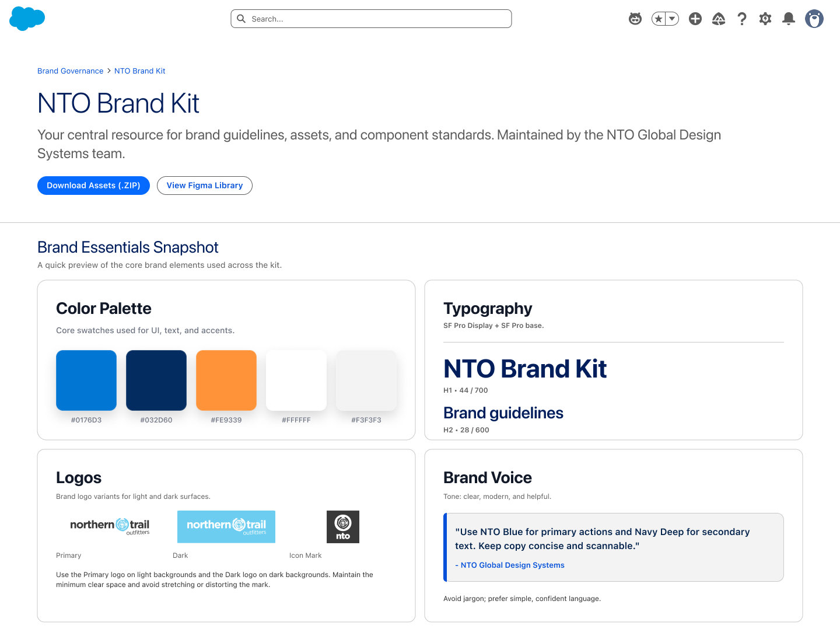Go to Brand Governance breadcrumb
The image size is (840, 636).
click(70, 71)
